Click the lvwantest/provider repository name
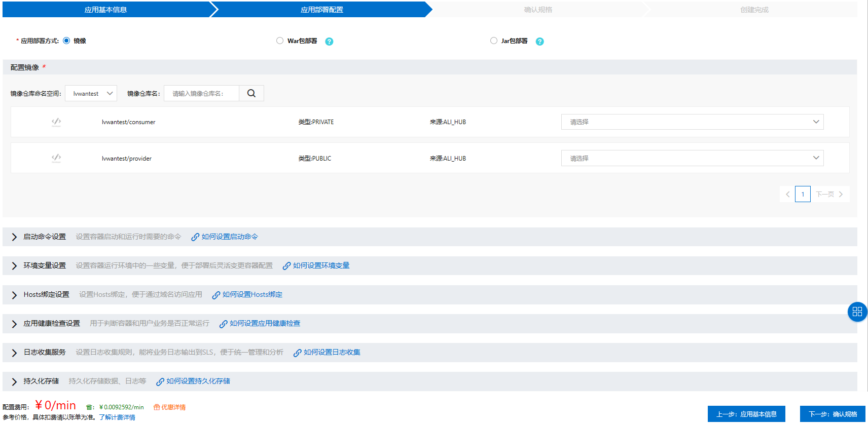Screen dimensions: 868x424 pos(126,159)
